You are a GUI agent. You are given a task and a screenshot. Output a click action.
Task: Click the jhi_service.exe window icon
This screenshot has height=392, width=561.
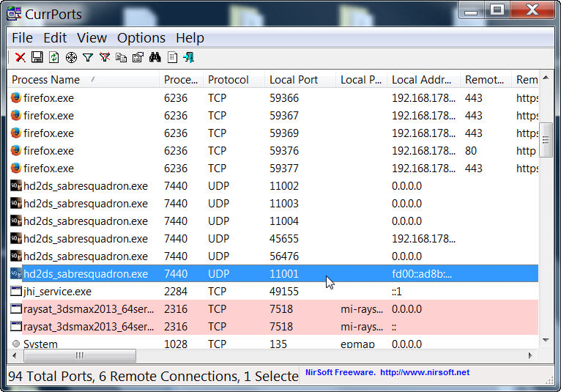pyautogui.click(x=15, y=291)
